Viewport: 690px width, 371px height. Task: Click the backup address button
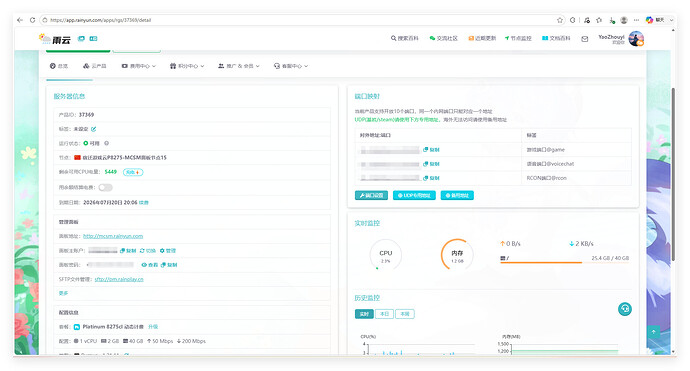click(457, 195)
